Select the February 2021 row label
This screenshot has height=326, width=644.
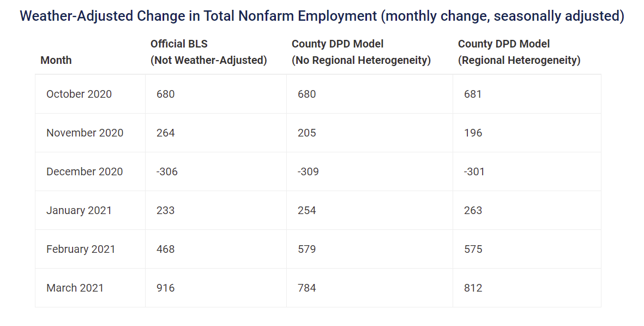81,249
